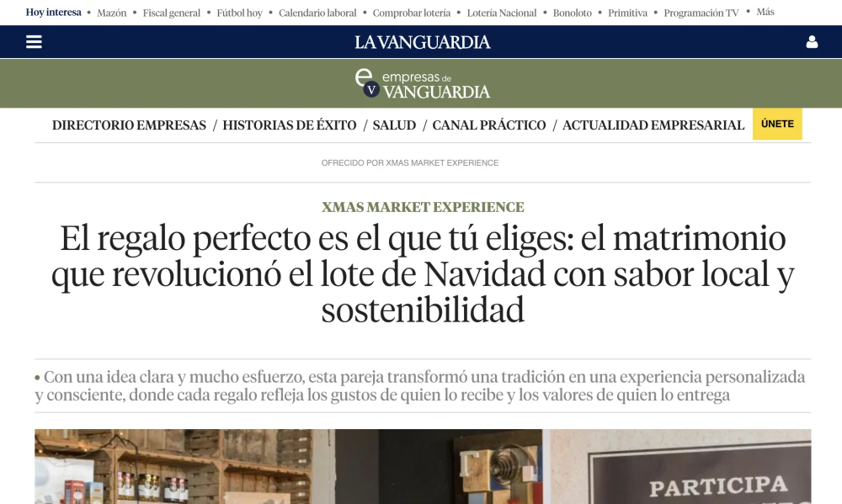
Task: Open the Calendario laboral link
Action: click(317, 13)
